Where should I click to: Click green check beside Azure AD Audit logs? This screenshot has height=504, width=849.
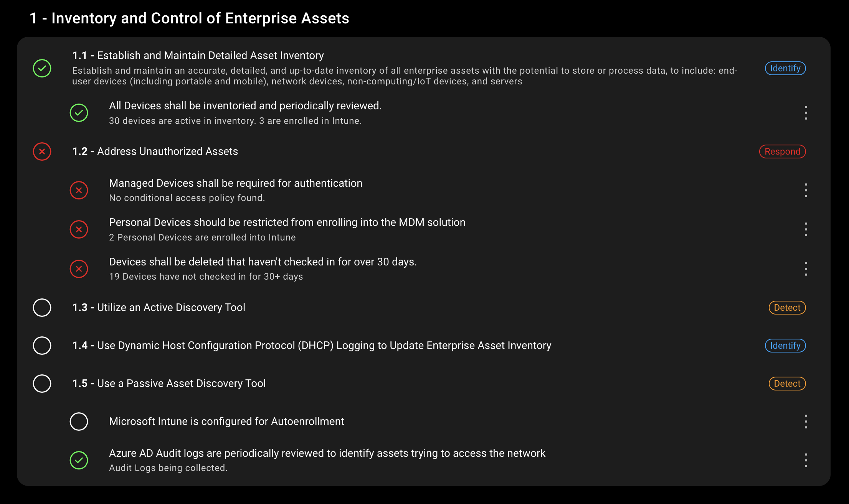click(x=79, y=460)
